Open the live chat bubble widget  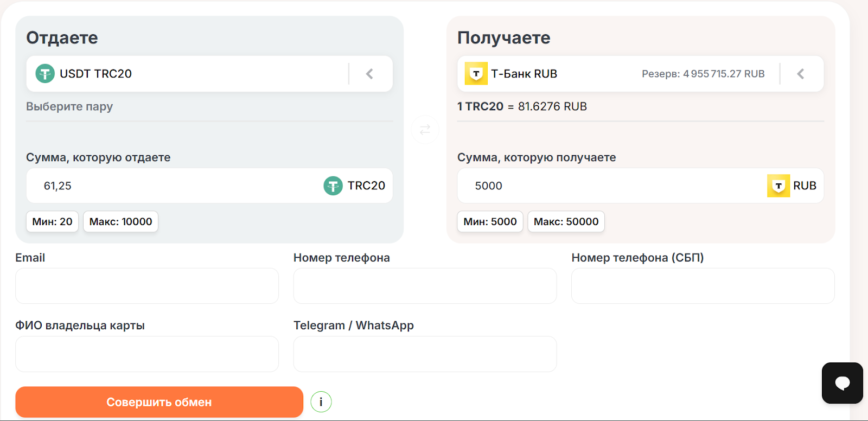click(x=842, y=383)
